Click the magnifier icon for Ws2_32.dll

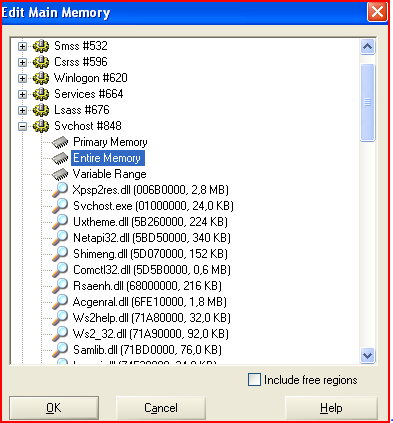coord(60,334)
